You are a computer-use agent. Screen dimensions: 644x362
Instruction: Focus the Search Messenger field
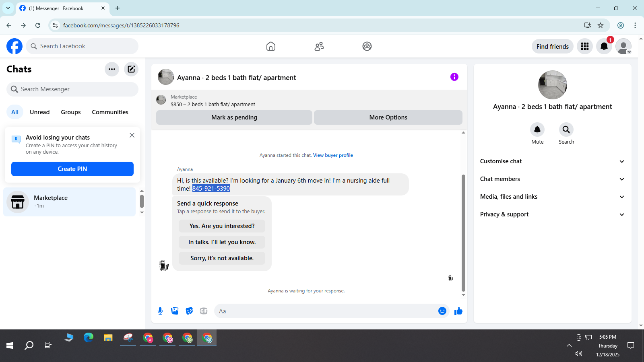click(72, 89)
